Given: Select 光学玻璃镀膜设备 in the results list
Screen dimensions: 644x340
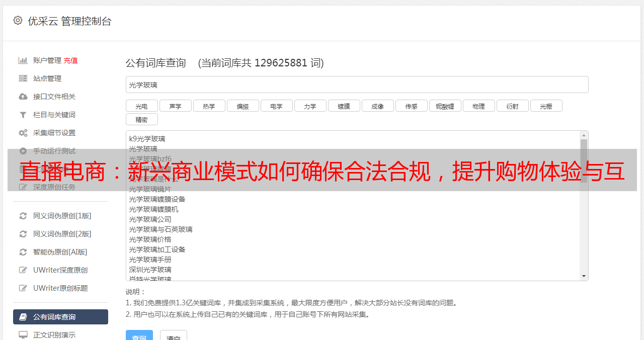Looking at the screenshot, I should pos(157,199).
